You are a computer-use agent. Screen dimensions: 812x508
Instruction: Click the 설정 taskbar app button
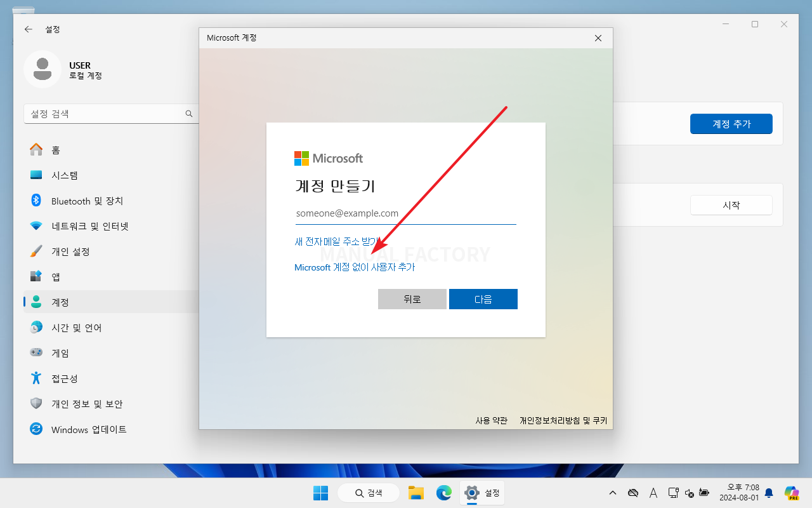click(x=483, y=493)
